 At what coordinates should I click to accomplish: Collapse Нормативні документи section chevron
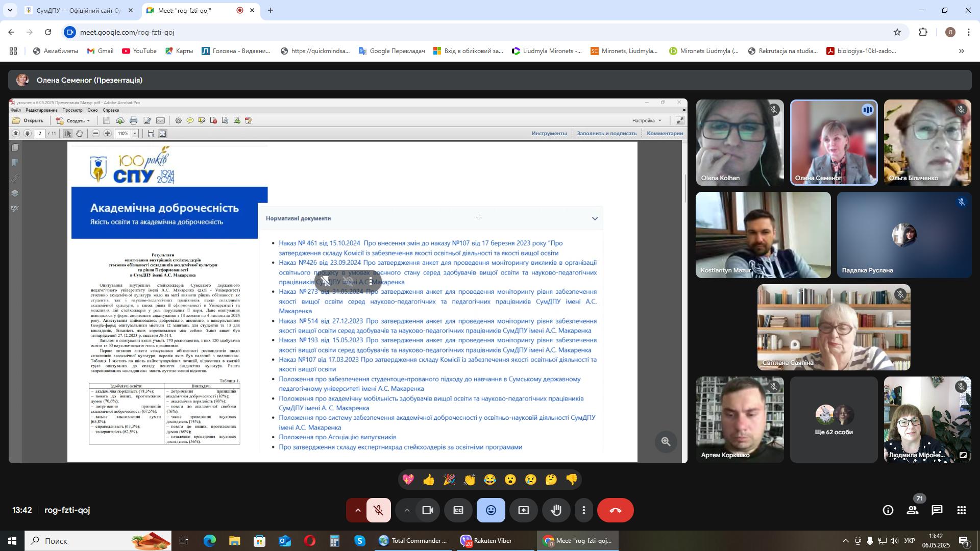tap(595, 218)
